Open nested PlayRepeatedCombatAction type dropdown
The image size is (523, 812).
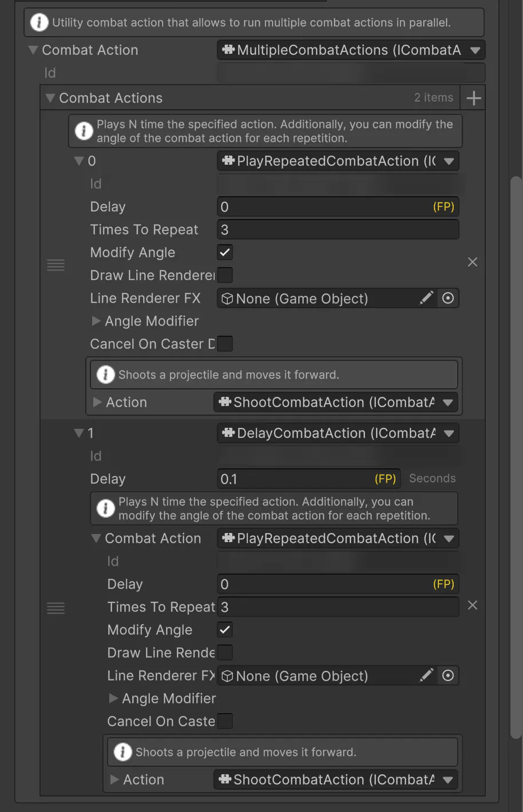(x=338, y=538)
